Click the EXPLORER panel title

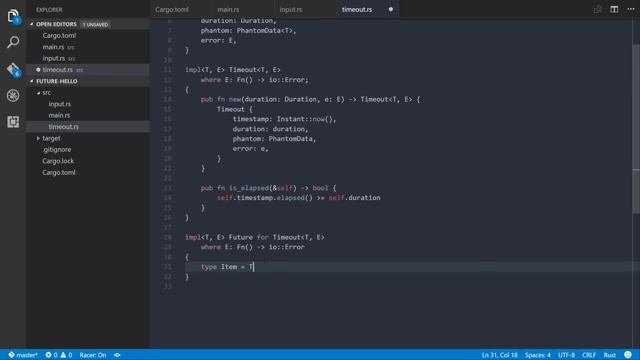click(x=49, y=9)
